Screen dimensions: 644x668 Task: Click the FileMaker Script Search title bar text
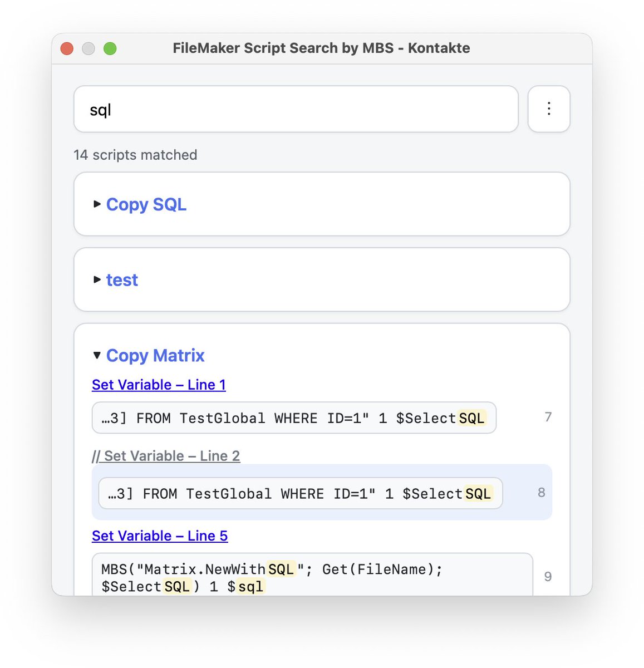(322, 48)
